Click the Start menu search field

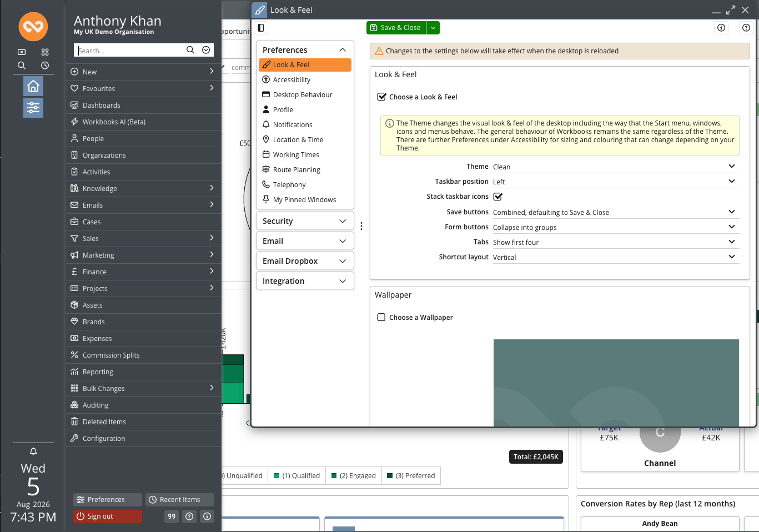(x=130, y=50)
